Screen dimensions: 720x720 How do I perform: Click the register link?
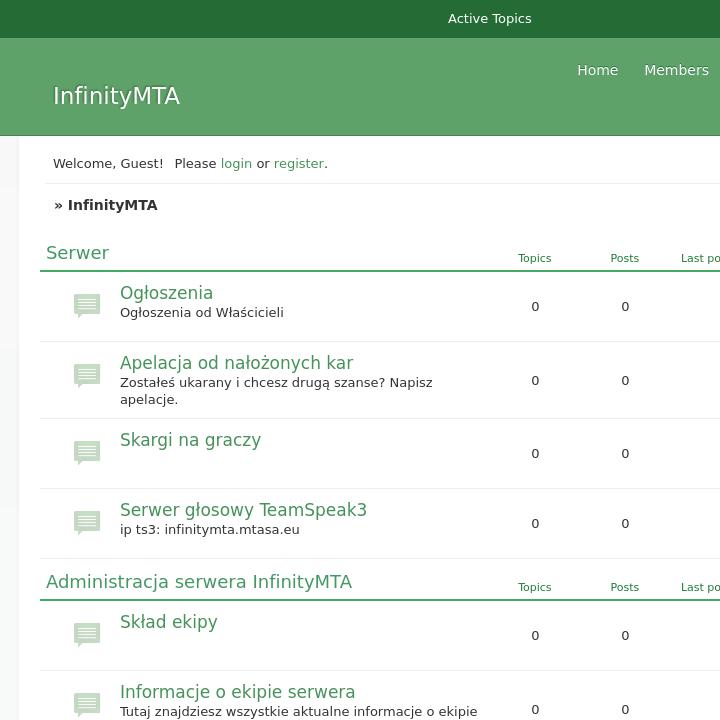(x=299, y=163)
